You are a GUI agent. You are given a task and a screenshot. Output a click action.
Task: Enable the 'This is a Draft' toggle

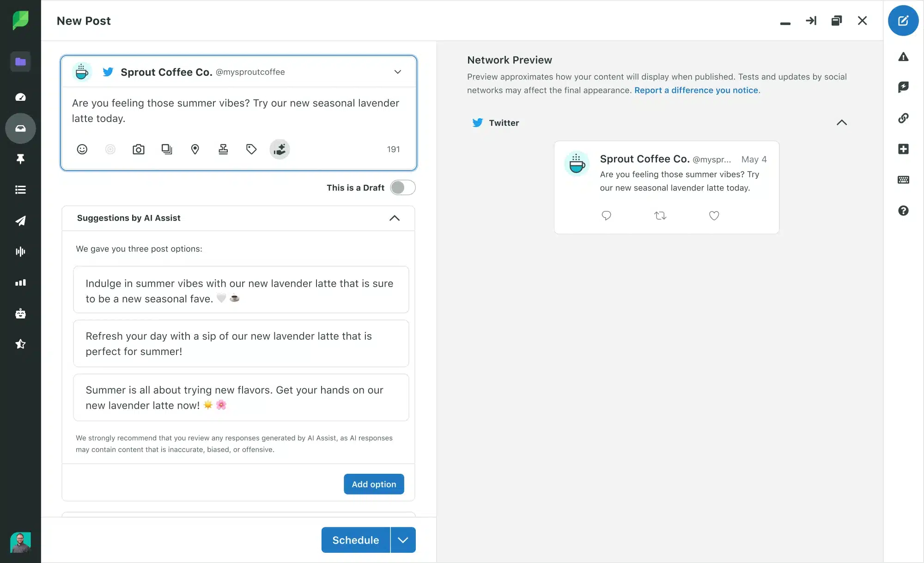(x=402, y=188)
